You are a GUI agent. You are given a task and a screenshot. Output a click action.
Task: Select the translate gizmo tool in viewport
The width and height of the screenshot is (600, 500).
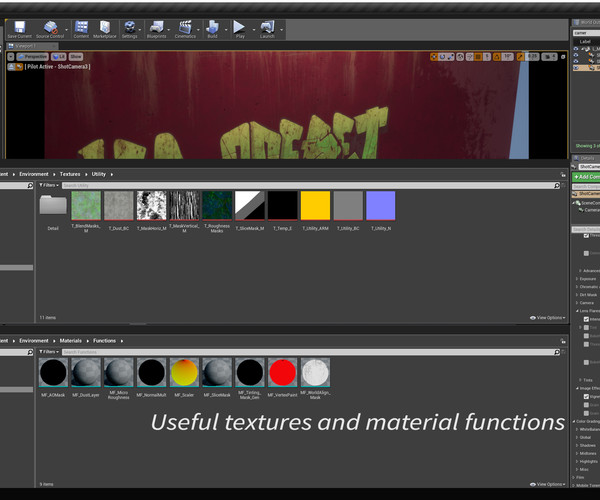(x=434, y=57)
